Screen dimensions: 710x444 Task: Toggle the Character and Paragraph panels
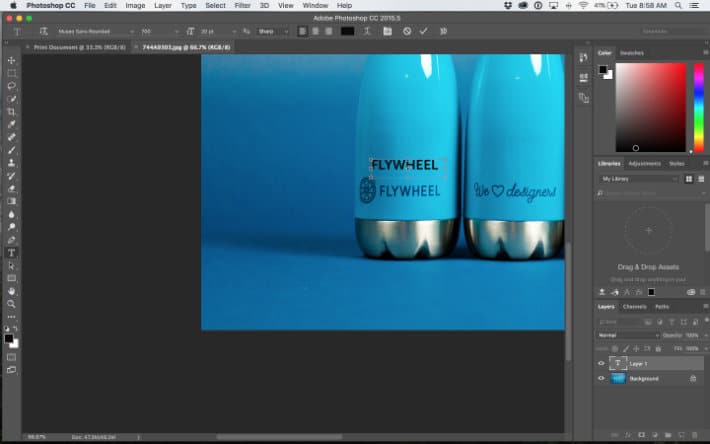pos(388,31)
